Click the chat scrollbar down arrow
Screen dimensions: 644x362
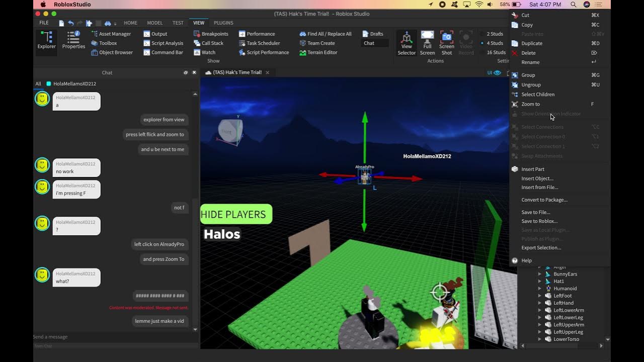tap(195, 330)
